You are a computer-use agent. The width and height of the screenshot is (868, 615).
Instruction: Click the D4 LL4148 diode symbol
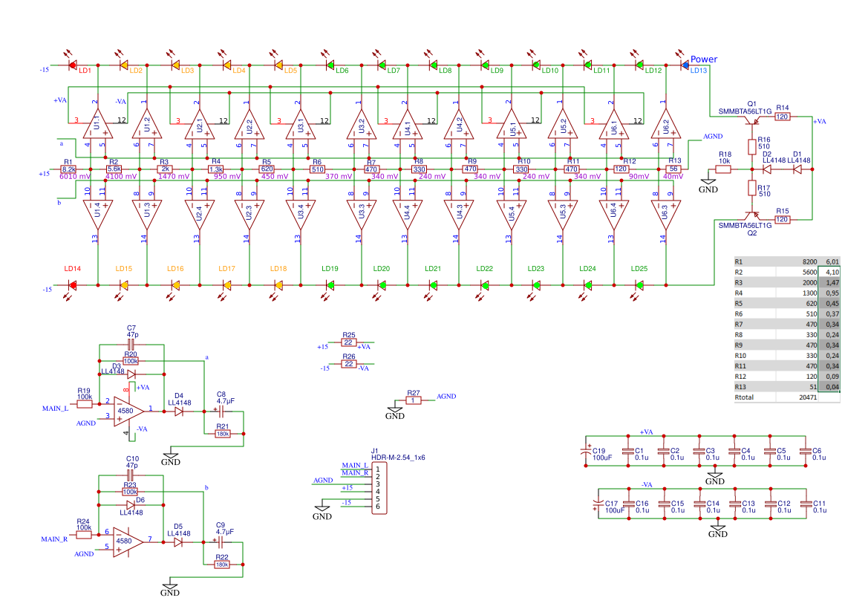point(178,411)
